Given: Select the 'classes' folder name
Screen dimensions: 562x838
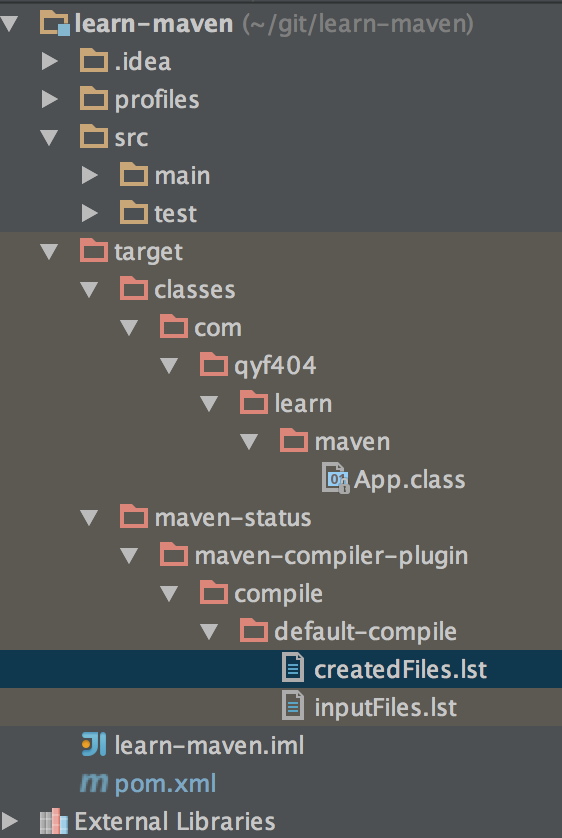Looking at the screenshot, I should [194, 290].
